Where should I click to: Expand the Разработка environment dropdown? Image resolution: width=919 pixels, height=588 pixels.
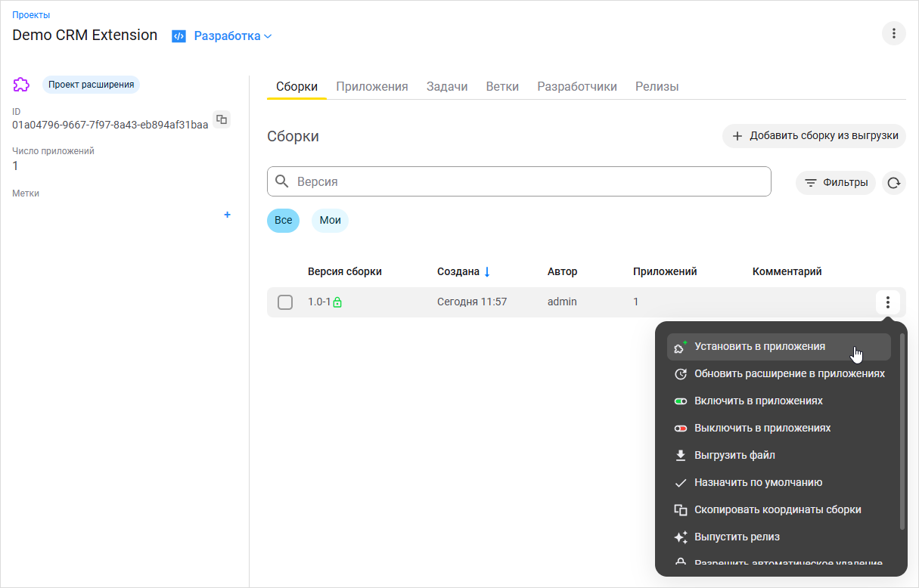(233, 36)
